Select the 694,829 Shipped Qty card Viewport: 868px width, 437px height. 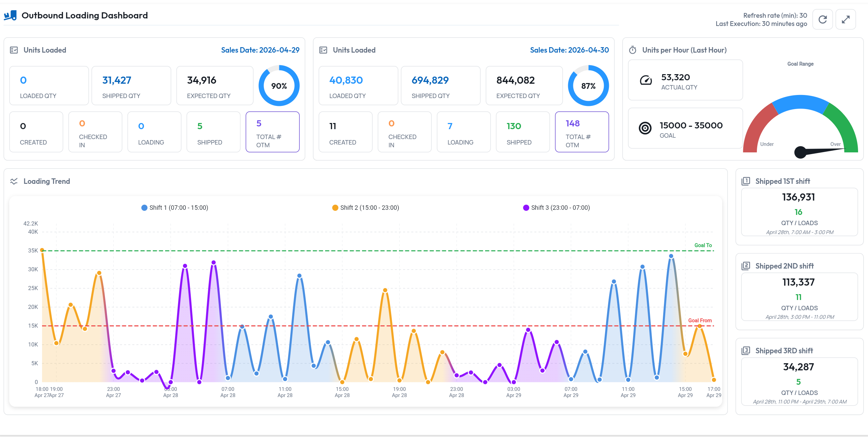coord(441,86)
